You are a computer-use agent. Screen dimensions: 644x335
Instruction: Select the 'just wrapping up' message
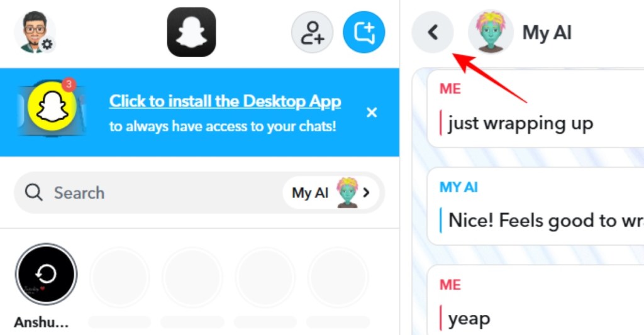pyautogui.click(x=520, y=123)
